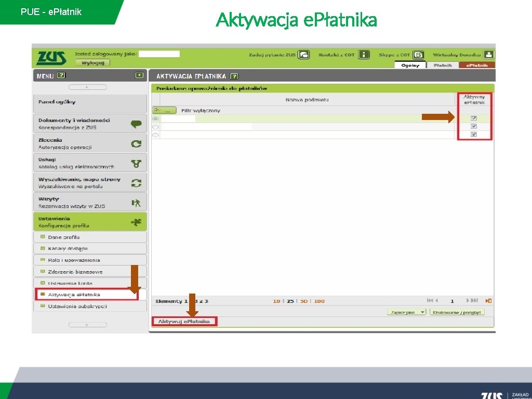Open the Wizyty menu item
The image size is (532, 399).
pyautogui.click(x=90, y=202)
